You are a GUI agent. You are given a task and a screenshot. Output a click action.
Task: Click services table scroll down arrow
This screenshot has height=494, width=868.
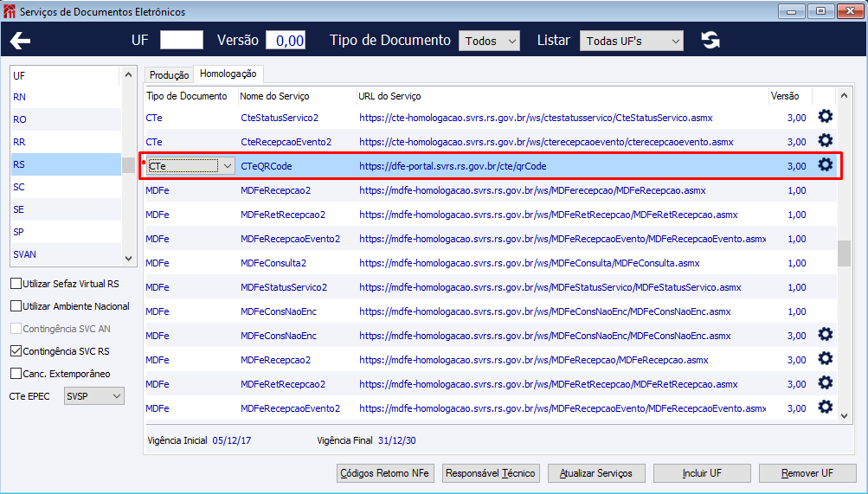click(844, 416)
